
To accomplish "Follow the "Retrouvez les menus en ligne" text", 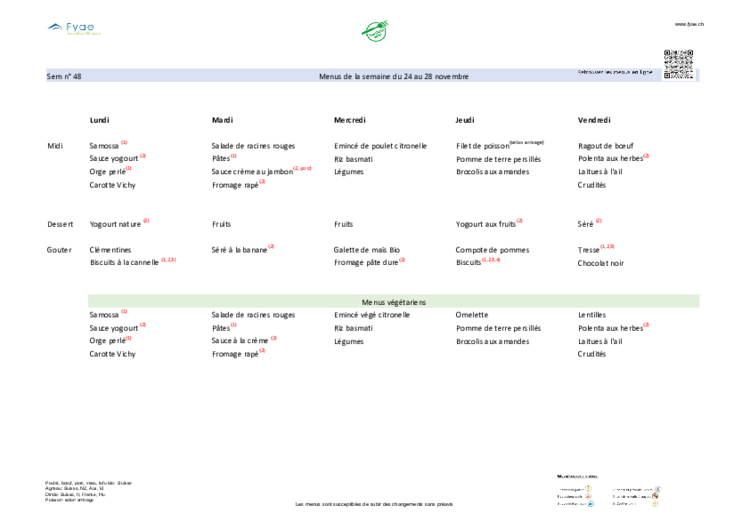I will point(615,72).
